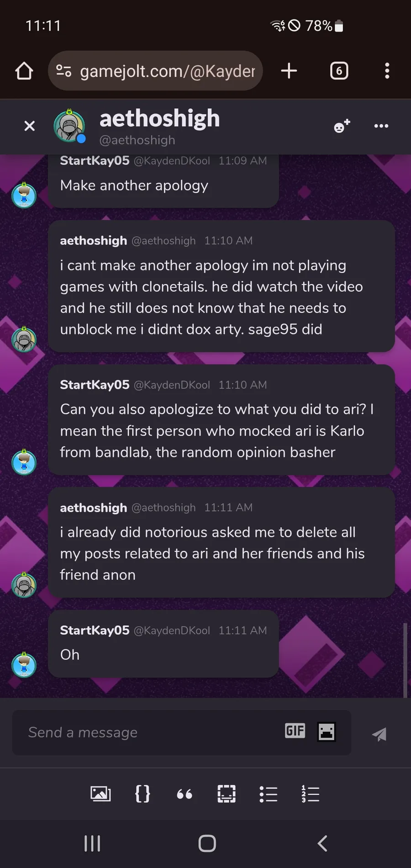Screen dimensions: 411x868
Task: Insert an image into the message
Action: click(100, 794)
